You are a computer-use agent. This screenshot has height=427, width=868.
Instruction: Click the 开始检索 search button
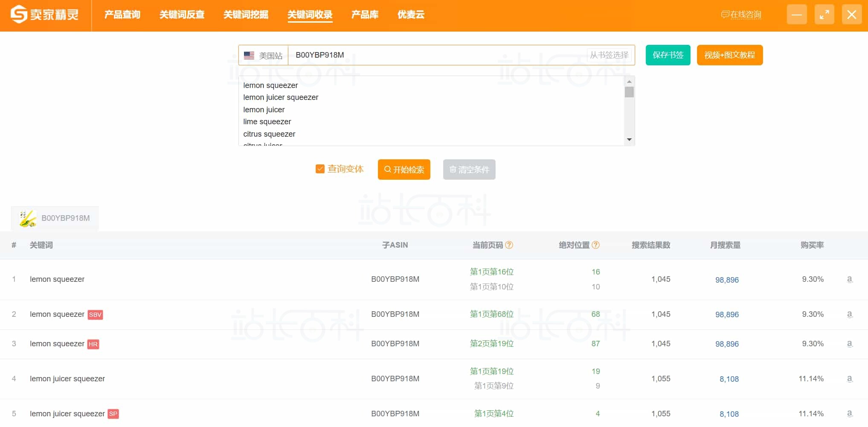404,170
